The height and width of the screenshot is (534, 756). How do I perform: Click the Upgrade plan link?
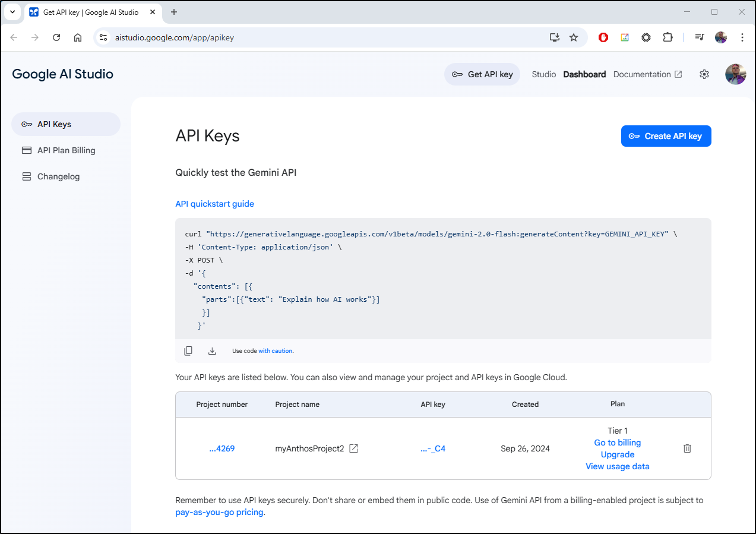coord(618,454)
